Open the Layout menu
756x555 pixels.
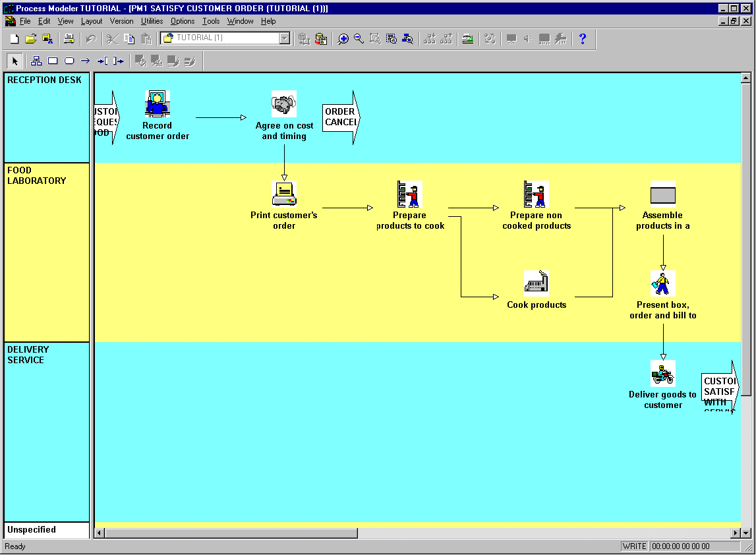(x=92, y=21)
